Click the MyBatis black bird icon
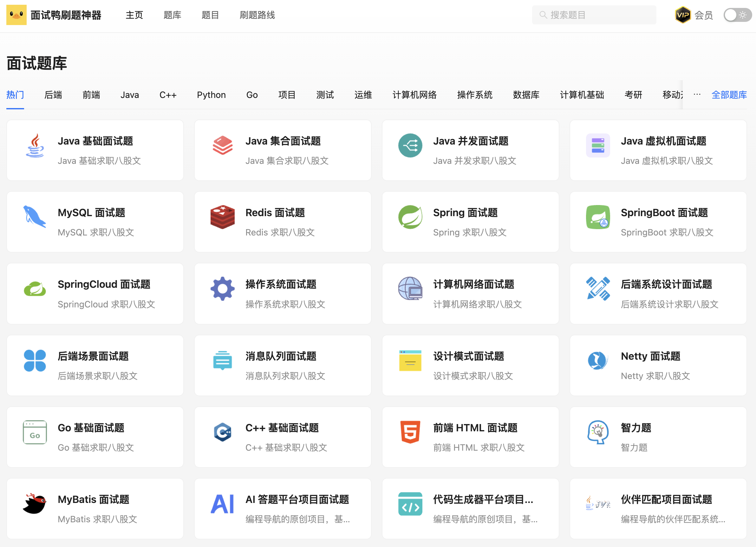The height and width of the screenshot is (547, 756). pyautogui.click(x=35, y=504)
